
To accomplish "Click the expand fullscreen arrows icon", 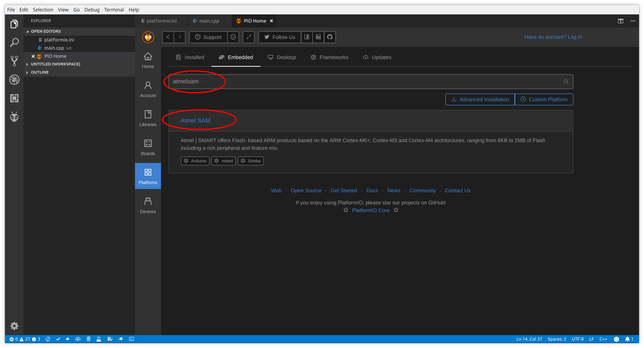I will tap(248, 37).
